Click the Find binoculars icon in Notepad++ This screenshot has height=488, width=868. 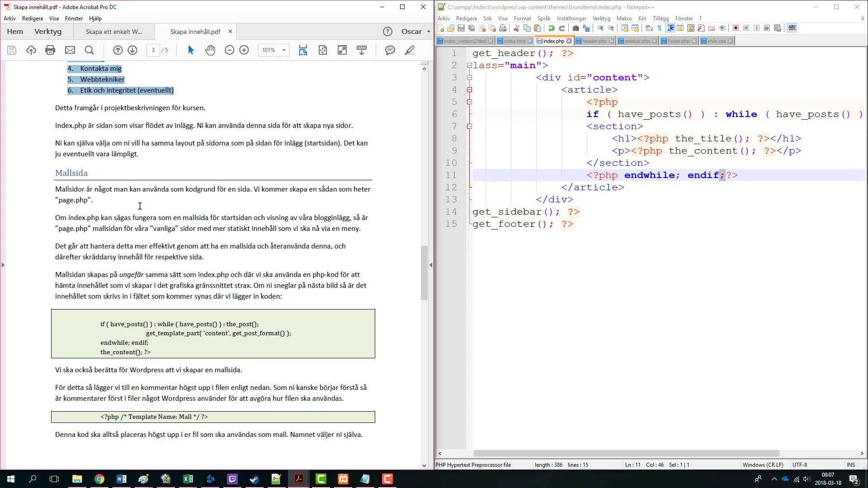[576, 28]
